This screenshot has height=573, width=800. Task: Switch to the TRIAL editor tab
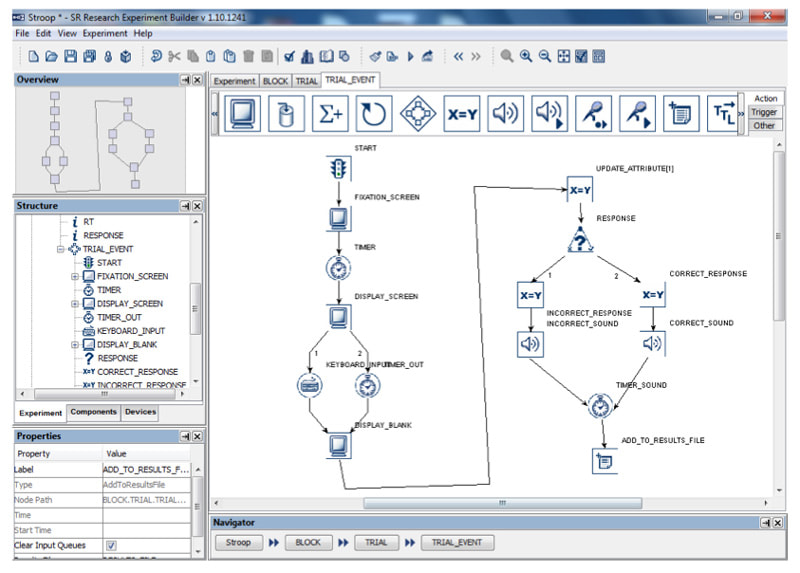pos(307,81)
